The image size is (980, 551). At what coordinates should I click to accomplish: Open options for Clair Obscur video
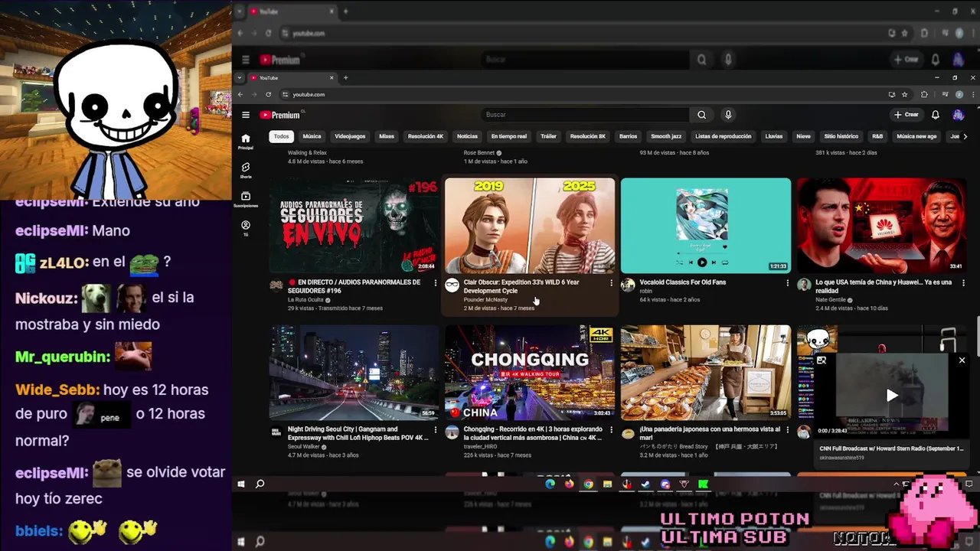click(x=611, y=282)
